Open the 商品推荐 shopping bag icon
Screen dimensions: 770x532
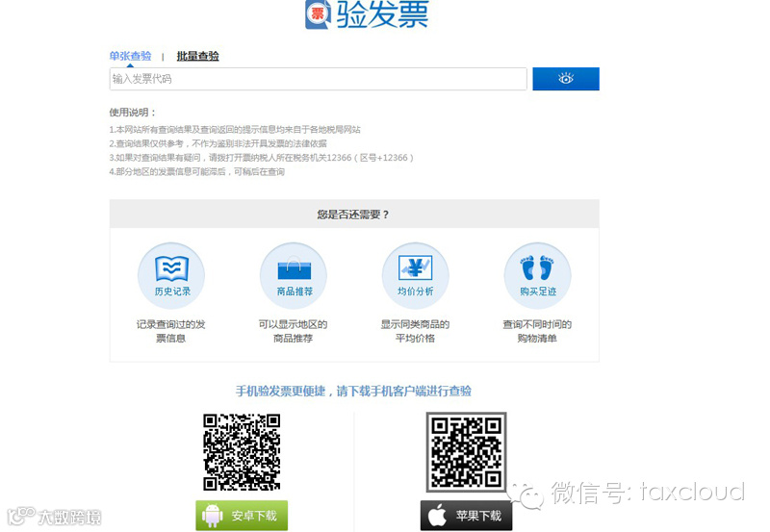pos(294,276)
